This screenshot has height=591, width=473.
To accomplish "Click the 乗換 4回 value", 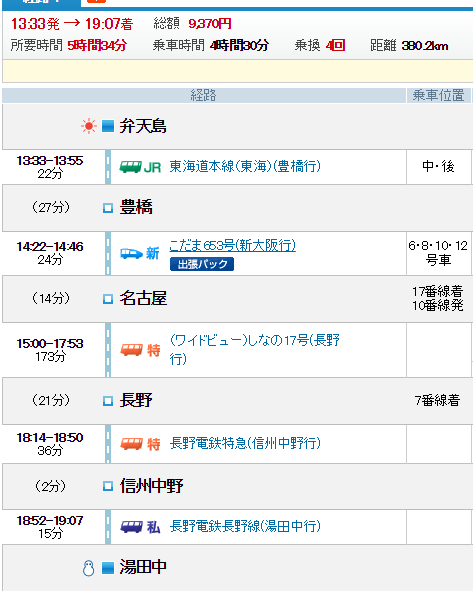I will click(335, 46).
